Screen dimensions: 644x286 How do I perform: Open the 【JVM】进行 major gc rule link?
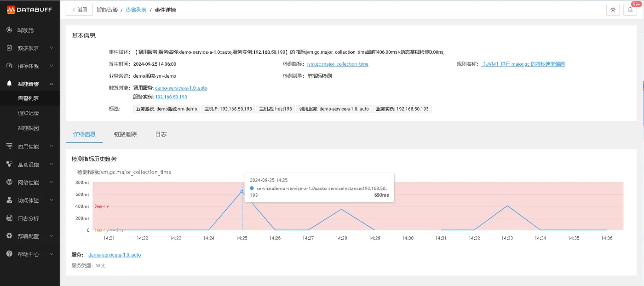523,64
